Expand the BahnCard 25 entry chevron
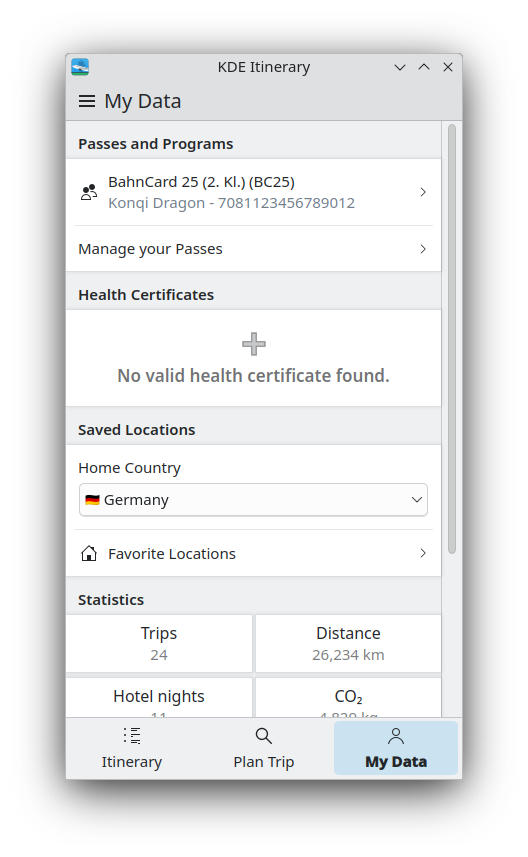 [x=423, y=192]
